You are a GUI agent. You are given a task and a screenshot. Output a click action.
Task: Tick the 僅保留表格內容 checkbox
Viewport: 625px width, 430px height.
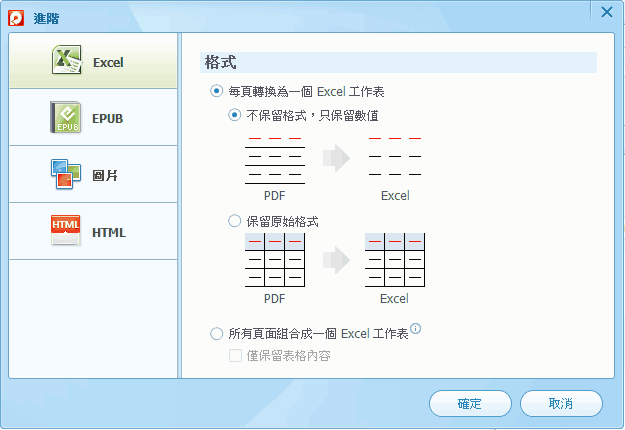[235, 355]
